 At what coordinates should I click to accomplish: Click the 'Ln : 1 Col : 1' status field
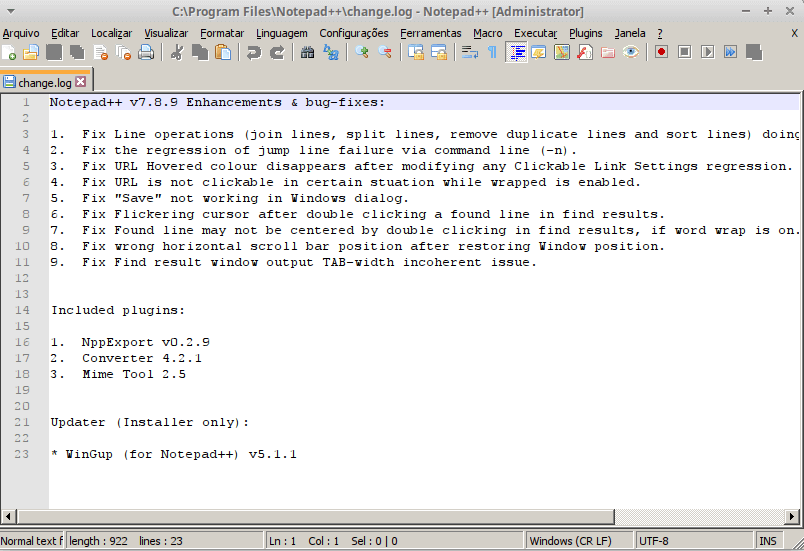pyautogui.click(x=393, y=541)
